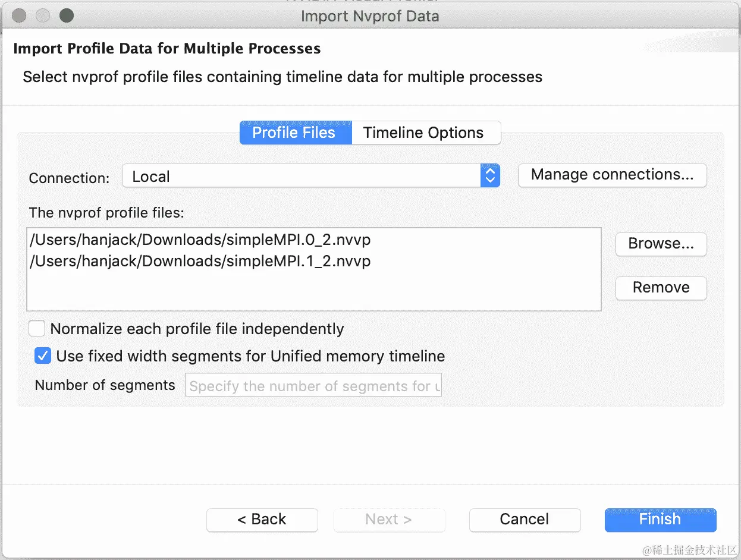The image size is (741, 560).
Task: Click the Number of segments input field
Action: [x=313, y=386]
